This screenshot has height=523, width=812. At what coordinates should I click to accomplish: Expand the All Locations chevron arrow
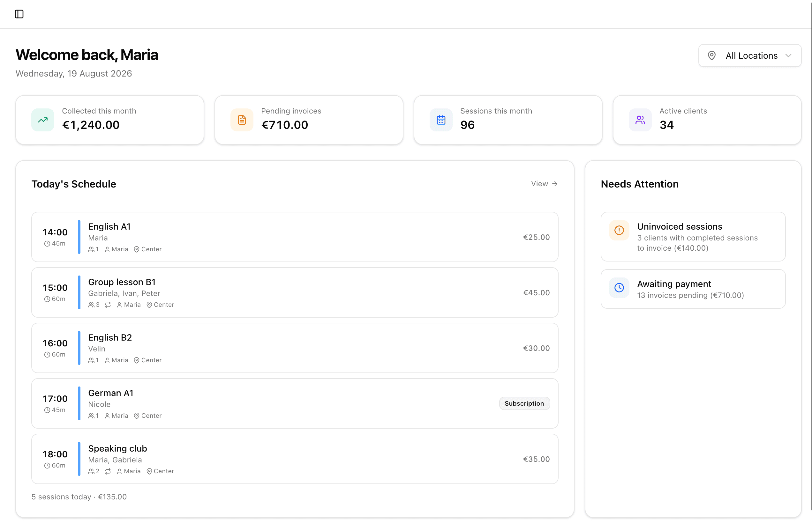coord(788,55)
